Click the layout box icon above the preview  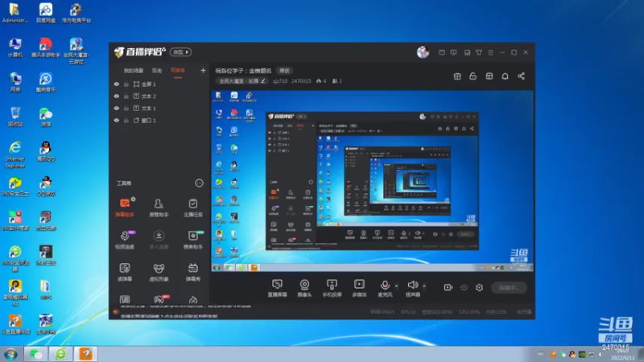tap(489, 76)
